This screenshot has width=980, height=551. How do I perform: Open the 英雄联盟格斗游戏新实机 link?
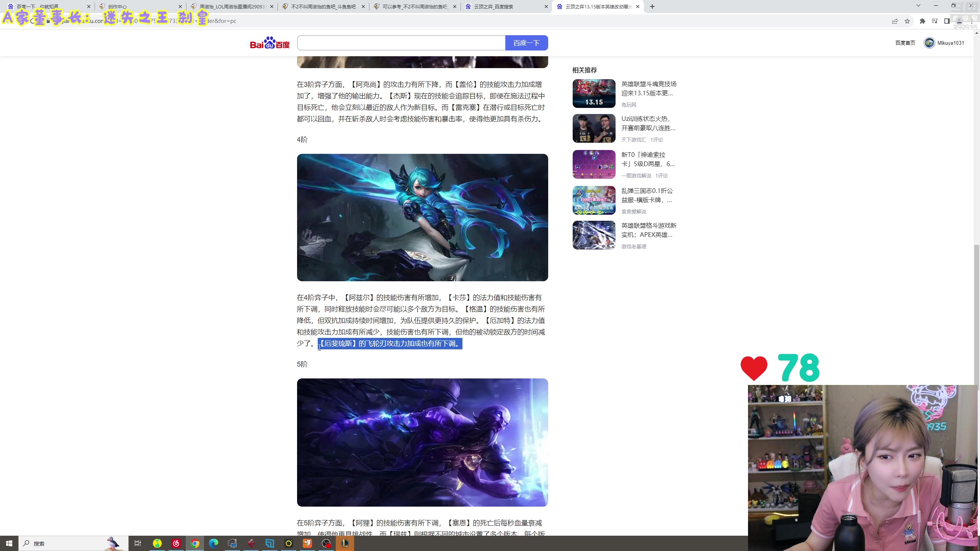(648, 230)
